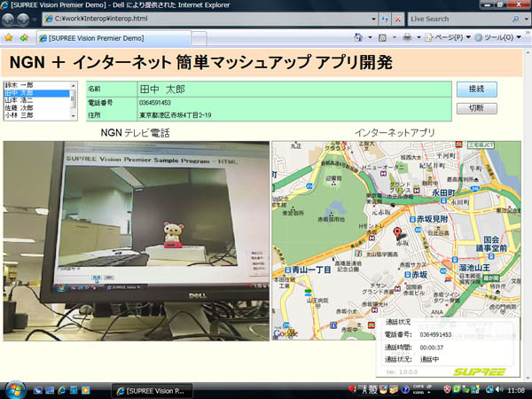Click Show Desktop in the Quick Launch bar
532x399 pixels.
[x=50, y=390]
